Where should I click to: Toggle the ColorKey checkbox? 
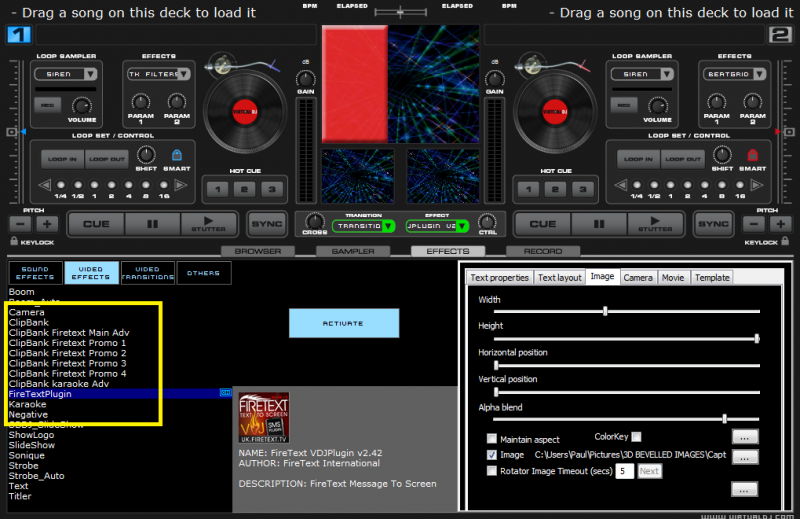[x=636, y=436]
